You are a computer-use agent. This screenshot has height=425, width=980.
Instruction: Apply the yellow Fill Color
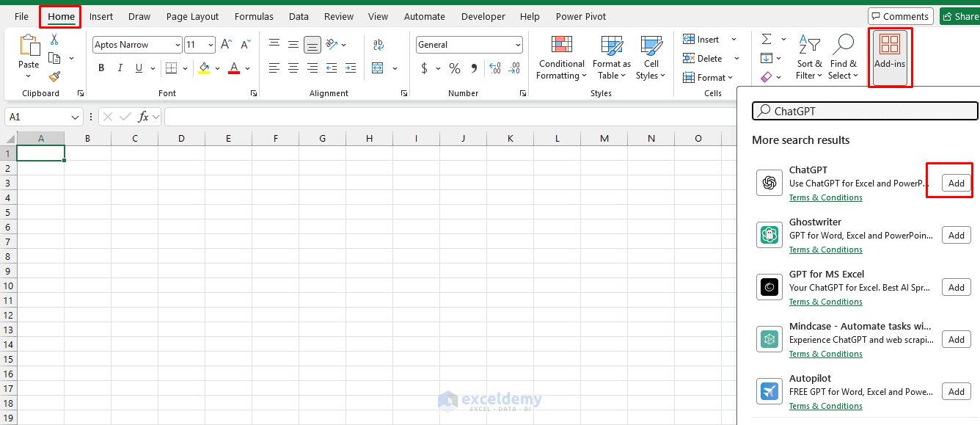[204, 68]
